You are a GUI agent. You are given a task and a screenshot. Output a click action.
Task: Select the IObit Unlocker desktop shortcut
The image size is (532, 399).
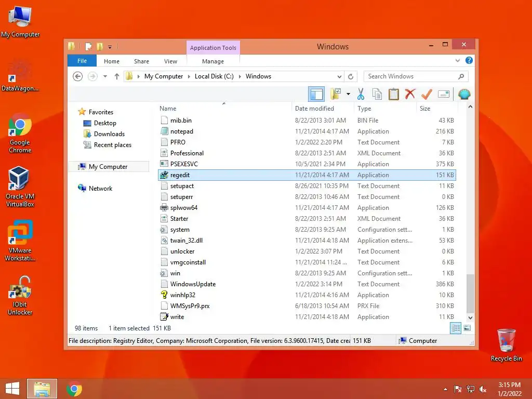click(20, 296)
